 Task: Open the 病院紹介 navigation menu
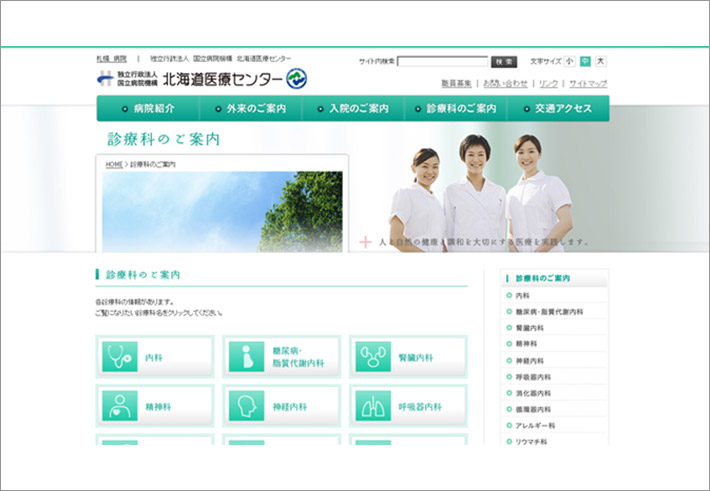(148, 109)
